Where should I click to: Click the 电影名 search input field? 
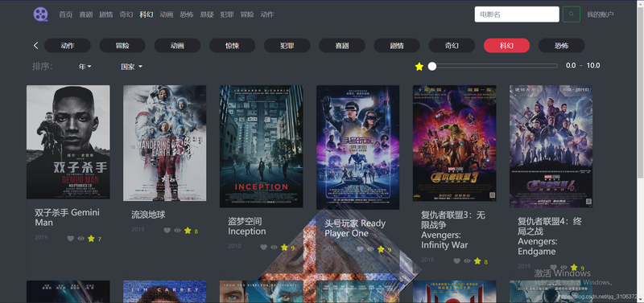(x=517, y=14)
